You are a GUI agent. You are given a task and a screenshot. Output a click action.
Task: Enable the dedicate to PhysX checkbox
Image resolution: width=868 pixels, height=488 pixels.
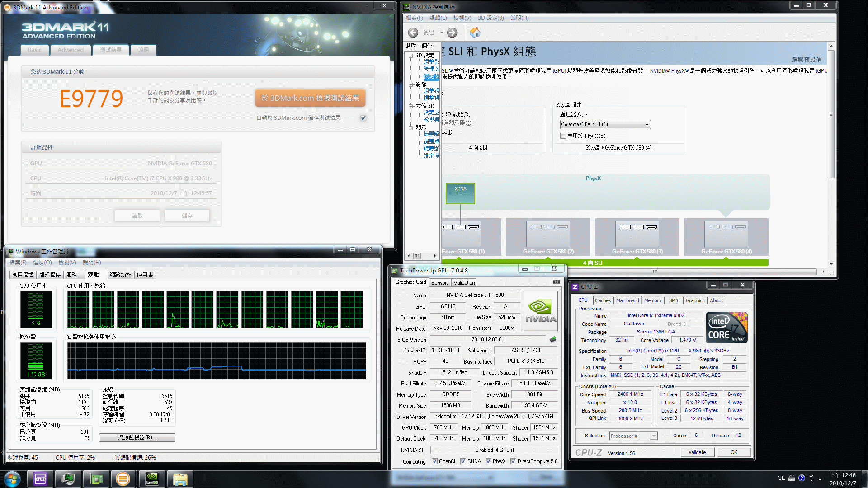[563, 136]
